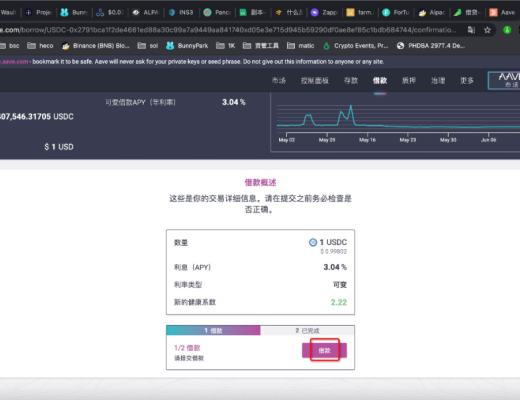Click the $ 0.99802 price text
The image size is (520, 400).
pos(333,251)
